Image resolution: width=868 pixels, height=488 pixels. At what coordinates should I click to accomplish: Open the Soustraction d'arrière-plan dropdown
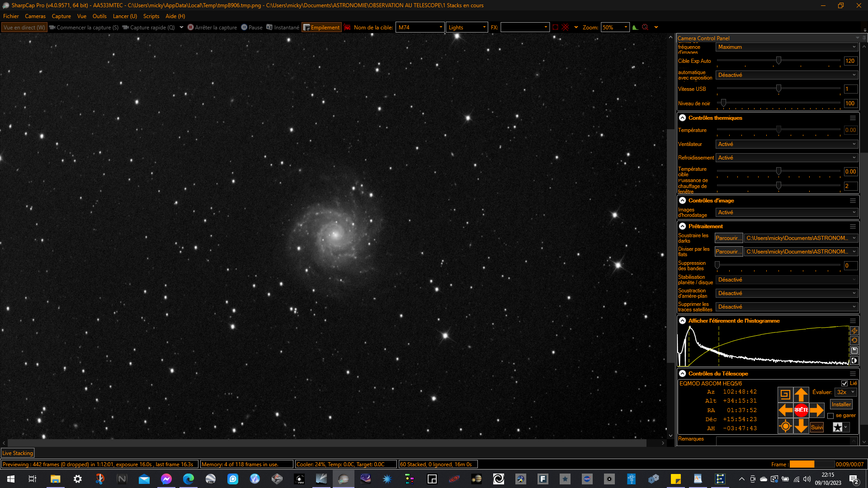pos(787,293)
